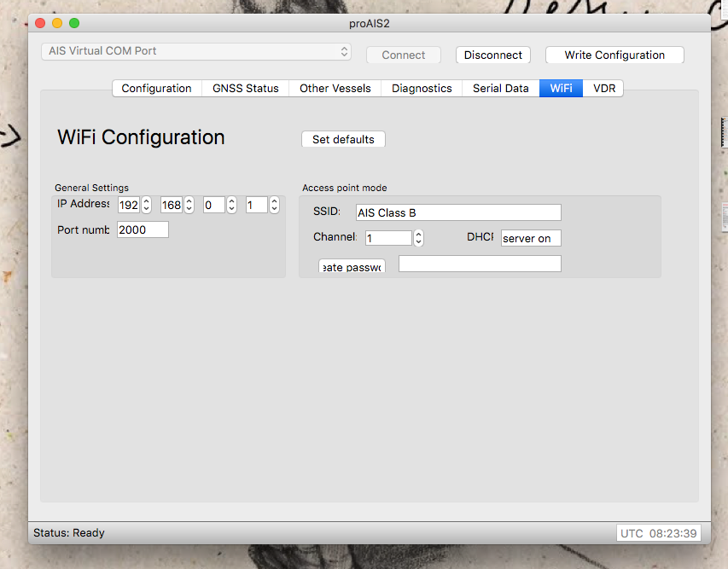Click the Set defaults button
The height and width of the screenshot is (569, 728).
pos(343,139)
